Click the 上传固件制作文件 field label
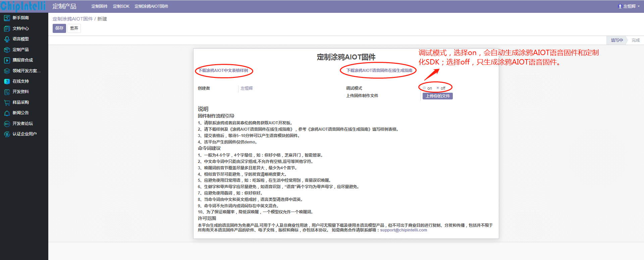Image resolution: width=644 pixels, height=260 pixels. coord(362,96)
